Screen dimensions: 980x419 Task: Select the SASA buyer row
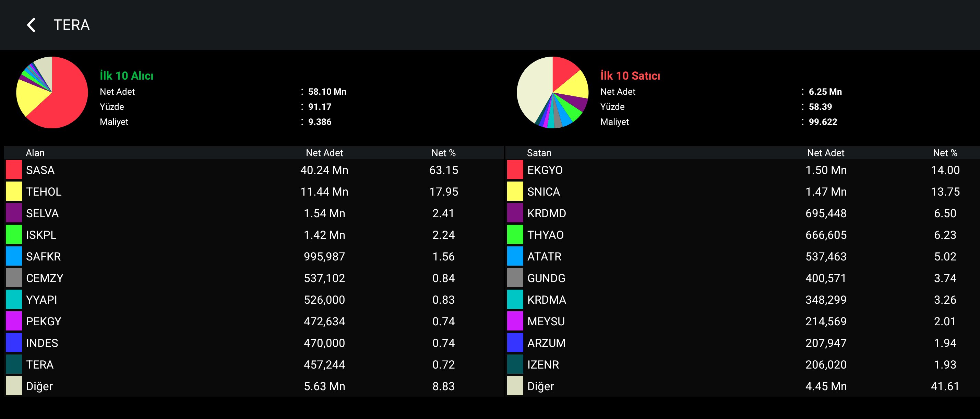pos(40,170)
